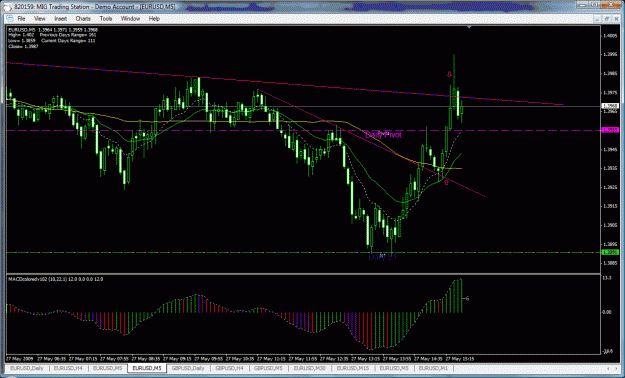Click the red arrow below the breakout candle
This screenshot has width=625, height=378.
446,182
